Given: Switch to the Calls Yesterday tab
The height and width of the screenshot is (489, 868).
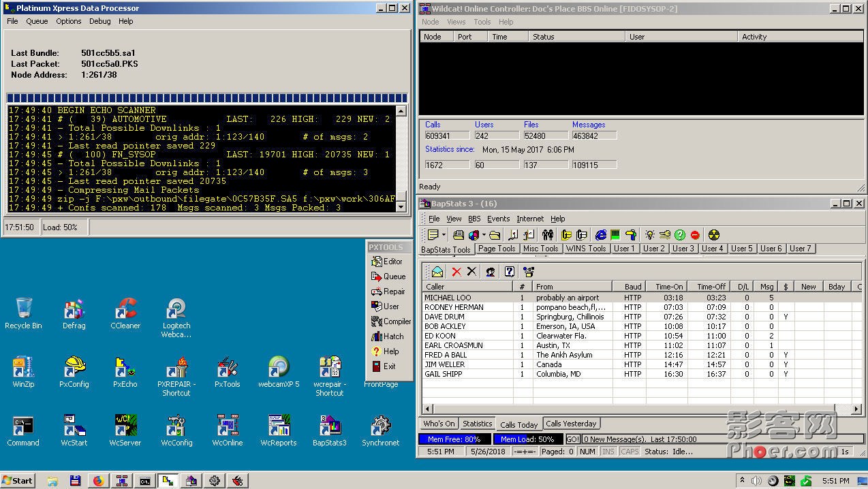Looking at the screenshot, I should (x=571, y=424).
